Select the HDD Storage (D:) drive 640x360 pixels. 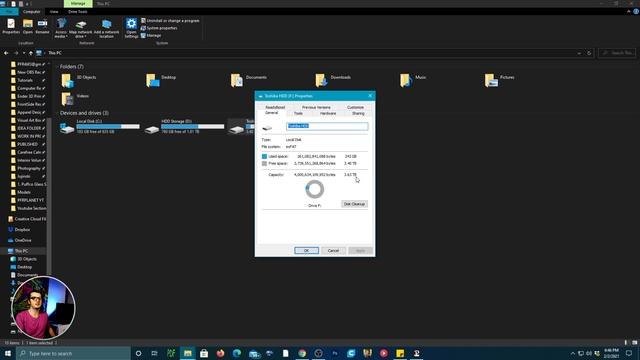[184, 127]
